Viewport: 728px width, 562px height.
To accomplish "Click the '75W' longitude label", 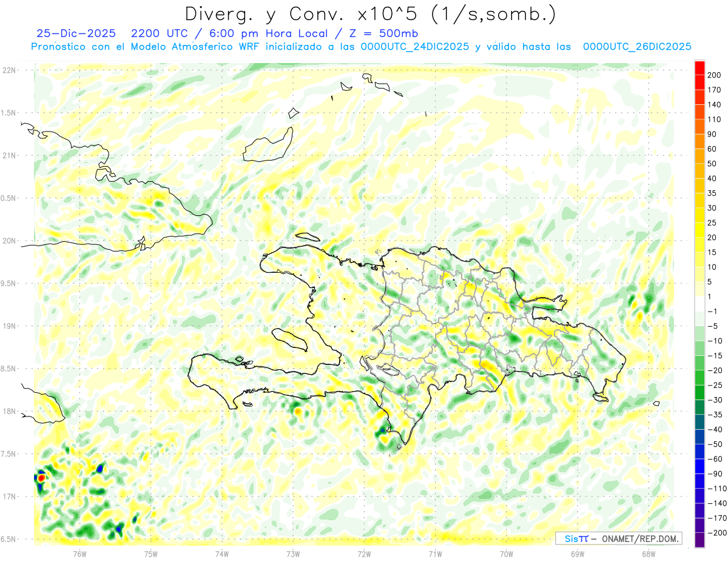I will coord(151,554).
